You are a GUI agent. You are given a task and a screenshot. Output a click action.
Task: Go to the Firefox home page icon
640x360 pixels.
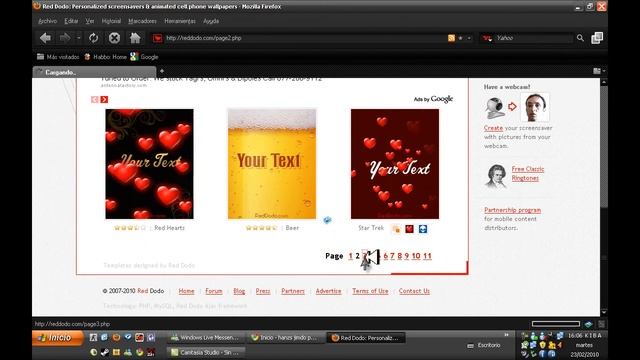(135, 38)
